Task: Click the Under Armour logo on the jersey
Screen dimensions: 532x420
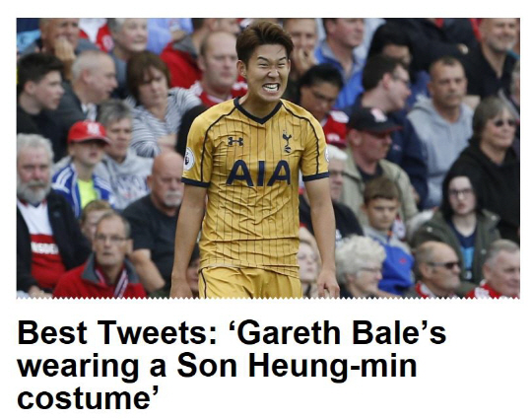Action: [235, 141]
